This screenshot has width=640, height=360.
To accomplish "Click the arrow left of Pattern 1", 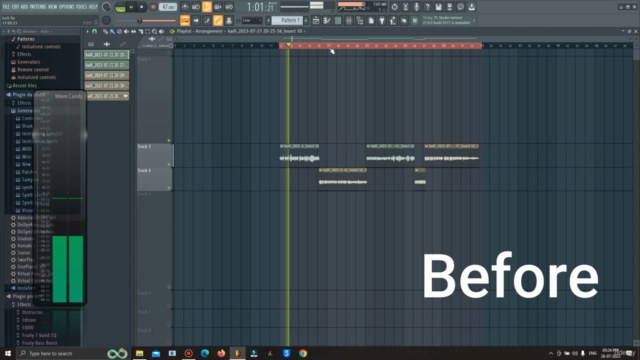I will point(269,20).
